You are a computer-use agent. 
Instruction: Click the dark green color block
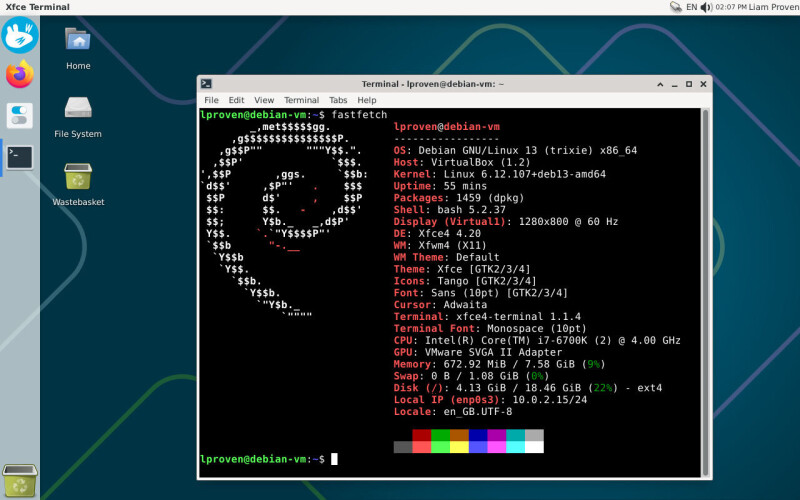click(440, 435)
